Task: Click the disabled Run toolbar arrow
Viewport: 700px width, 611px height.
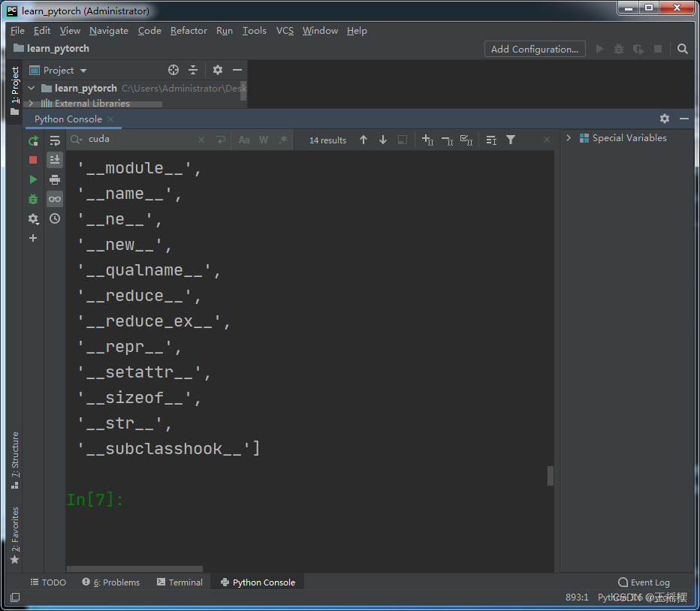Action: tap(599, 49)
